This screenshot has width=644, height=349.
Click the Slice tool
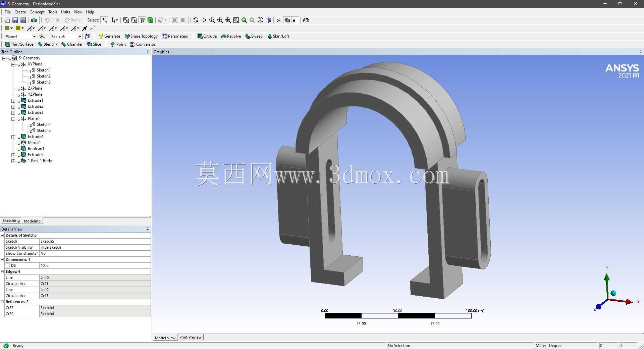94,44
